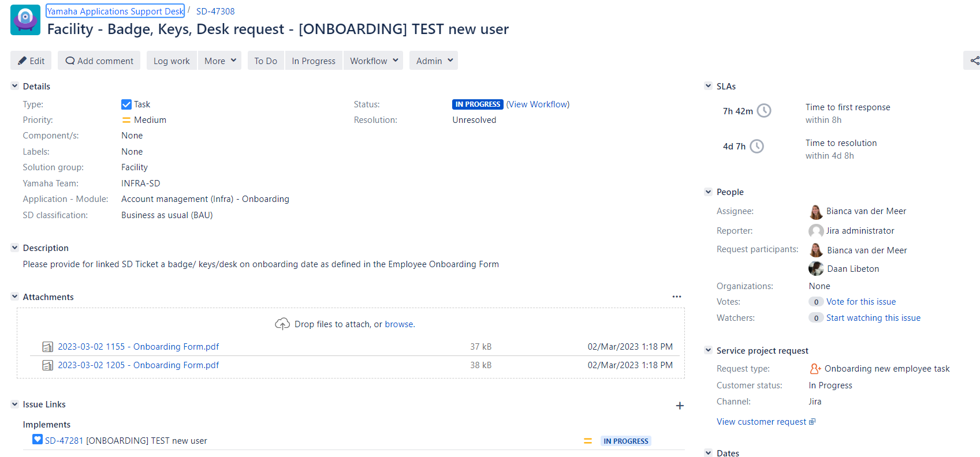Click Start watching this issue
The width and height of the screenshot is (980, 457).
click(873, 318)
